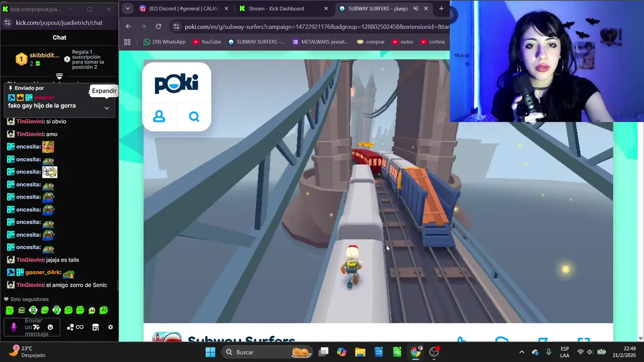
Task: Open site settings icon in Kick popout bar
Action: coord(7,23)
